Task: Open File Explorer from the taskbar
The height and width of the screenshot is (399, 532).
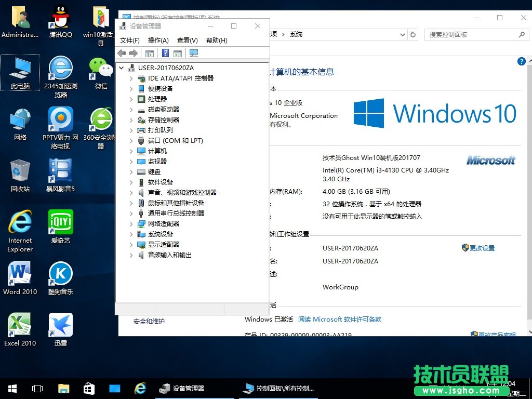Action: tap(63, 389)
